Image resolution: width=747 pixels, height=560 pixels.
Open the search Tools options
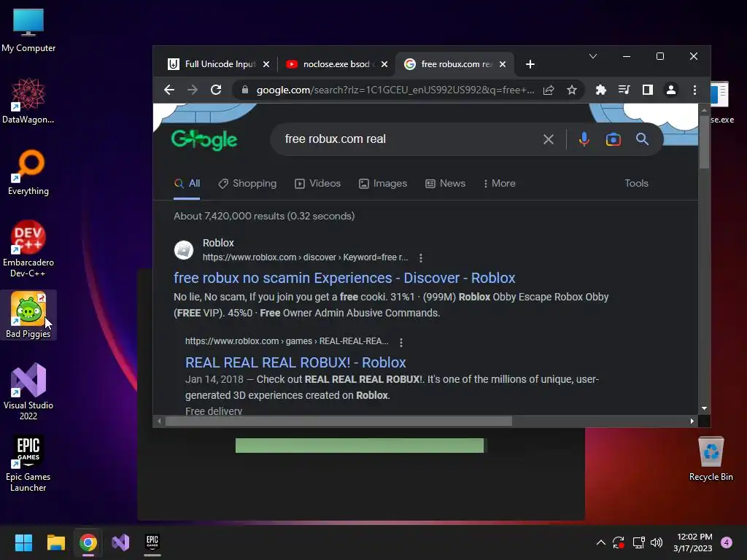636,183
